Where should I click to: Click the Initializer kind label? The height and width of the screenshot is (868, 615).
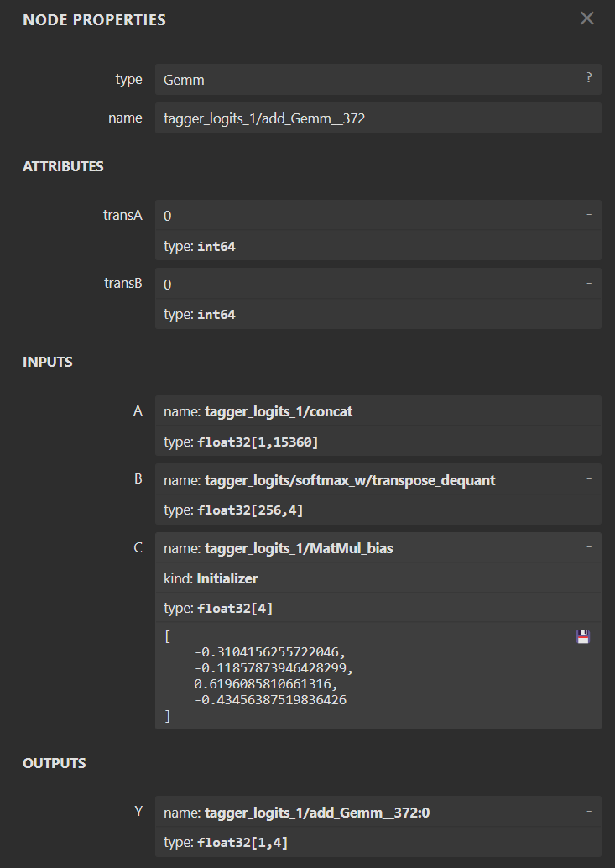(211, 578)
